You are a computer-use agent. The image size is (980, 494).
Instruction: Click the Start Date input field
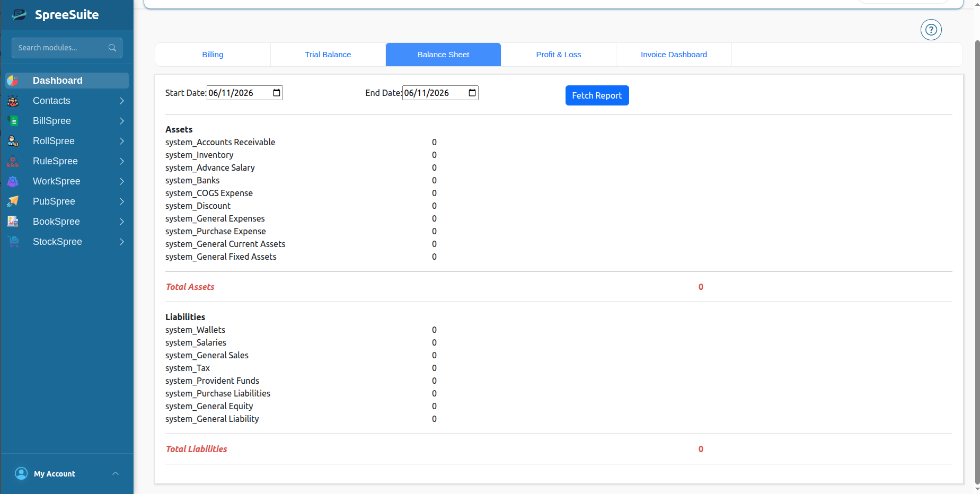(245, 93)
